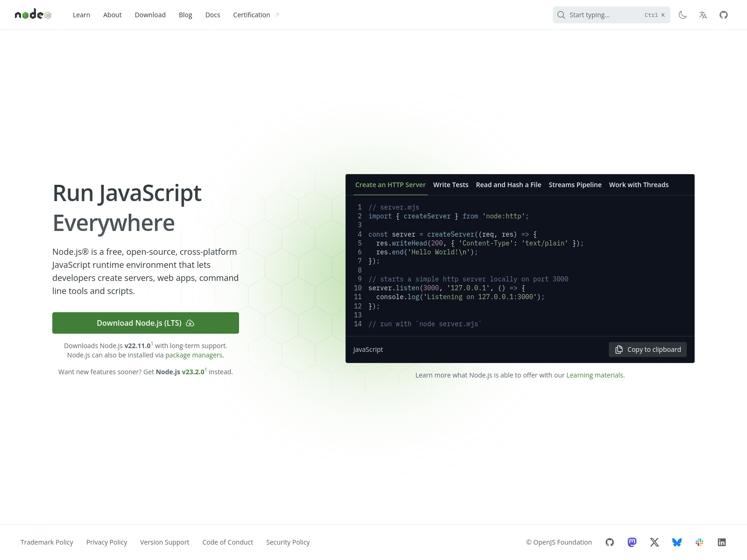This screenshot has width=747, height=560.
Task: Toggle dark mode with the moon icon
Action: click(683, 15)
